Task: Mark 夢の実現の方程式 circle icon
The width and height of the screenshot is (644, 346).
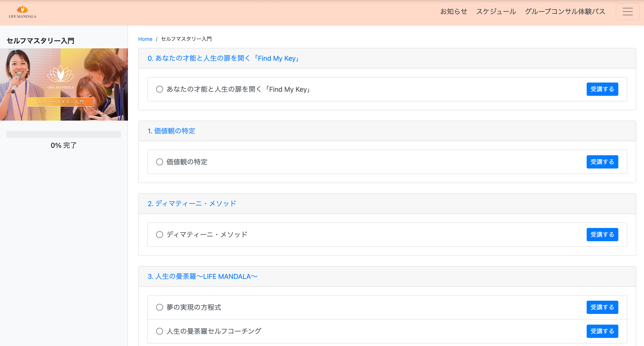Action: tap(159, 307)
